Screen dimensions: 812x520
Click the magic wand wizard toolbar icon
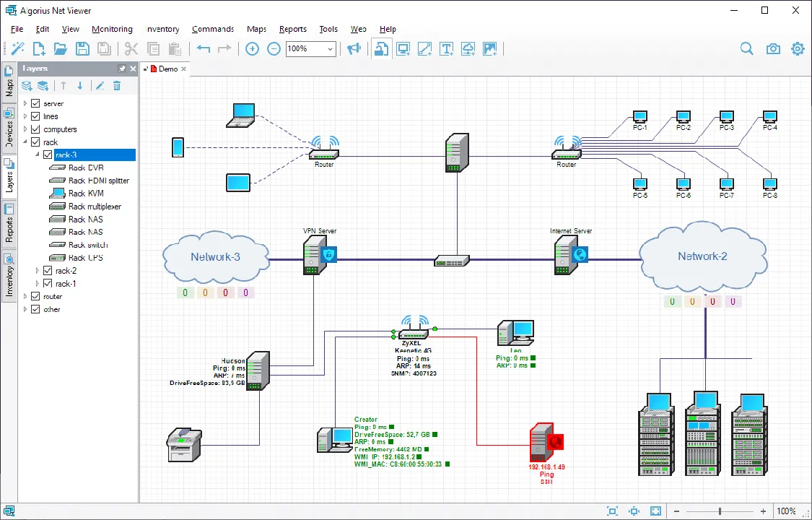click(x=17, y=48)
